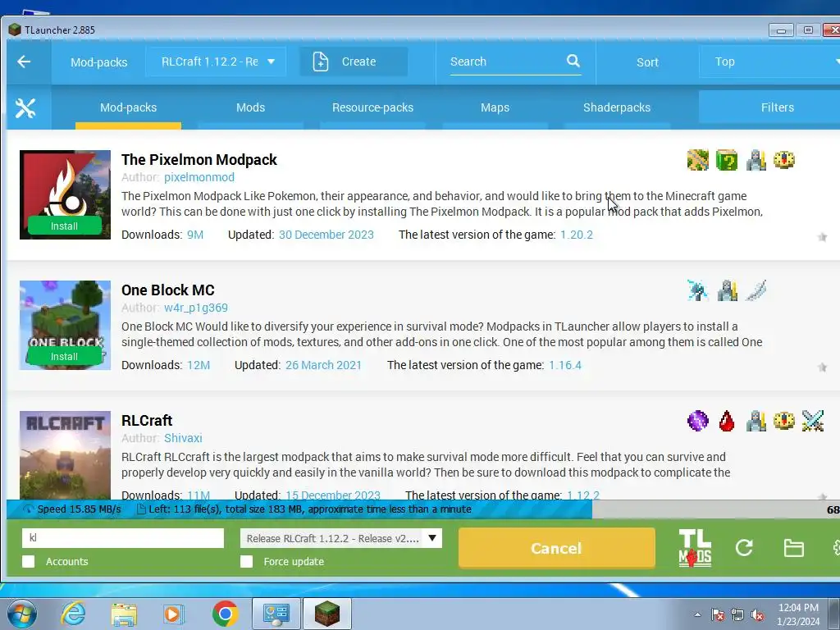Open Windows Explorer folder on taskbar
This screenshot has height=630, width=840.
pyautogui.click(x=124, y=614)
